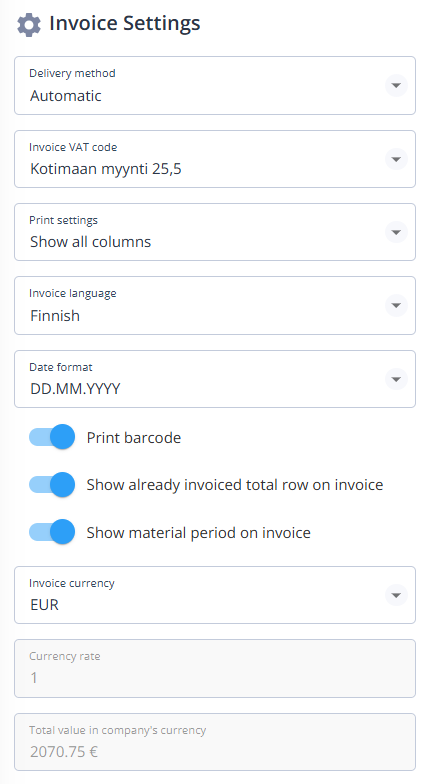Image resolution: width=424 pixels, height=784 pixels.
Task: Open the Date format dropdown arrow
Action: coord(396,379)
